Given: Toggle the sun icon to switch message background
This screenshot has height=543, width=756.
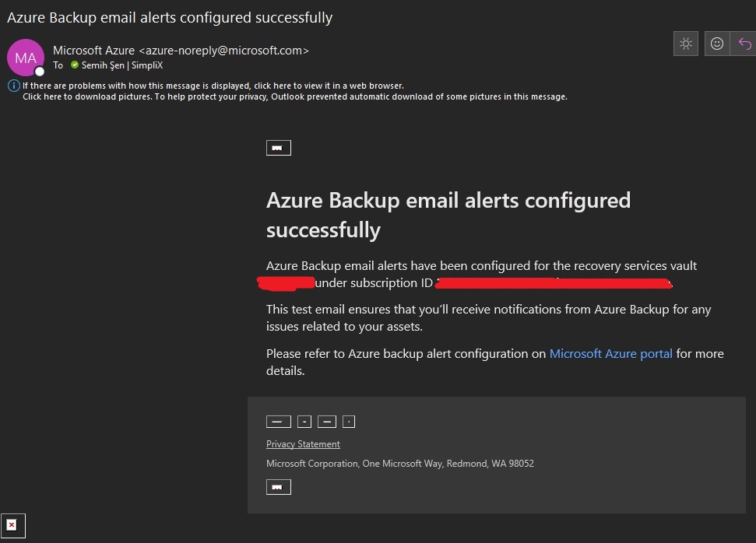Looking at the screenshot, I should (686, 44).
